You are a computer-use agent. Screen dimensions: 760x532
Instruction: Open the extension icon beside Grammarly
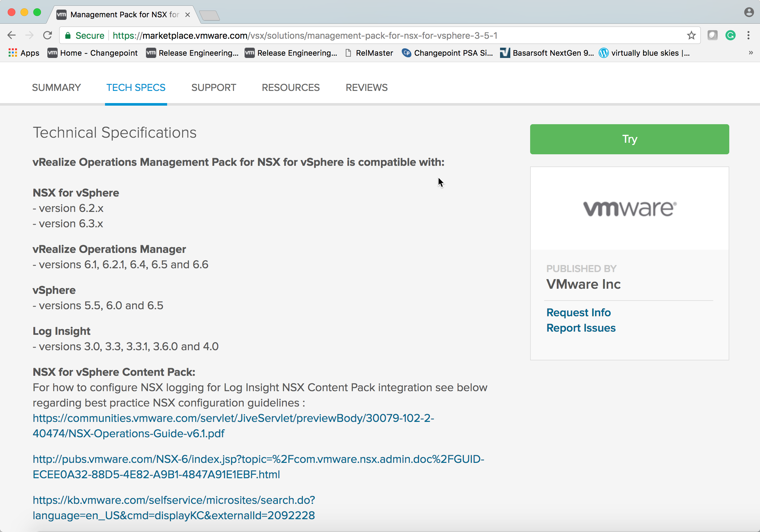(712, 35)
